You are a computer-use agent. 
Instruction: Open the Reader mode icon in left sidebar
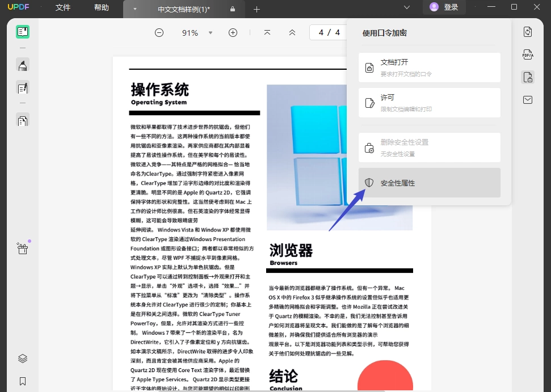pos(23,32)
